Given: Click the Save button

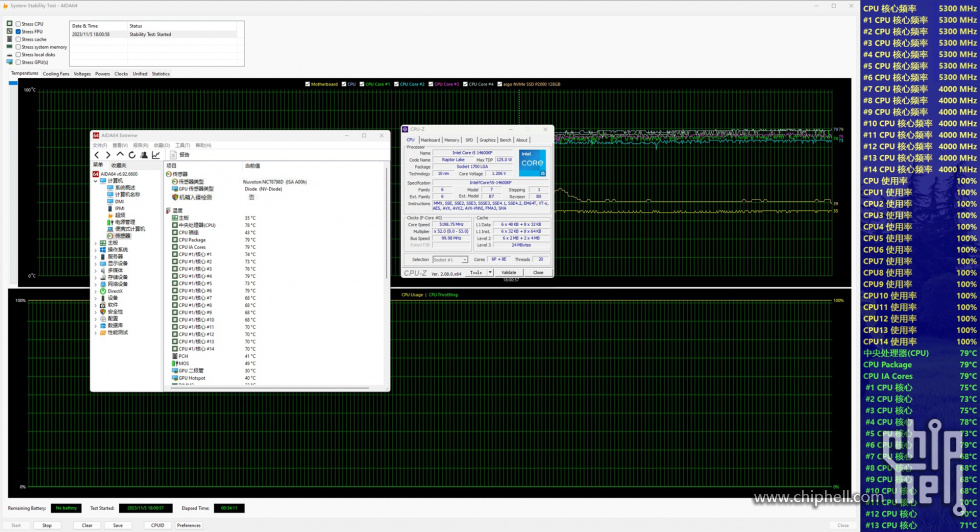Looking at the screenshot, I should [118, 525].
